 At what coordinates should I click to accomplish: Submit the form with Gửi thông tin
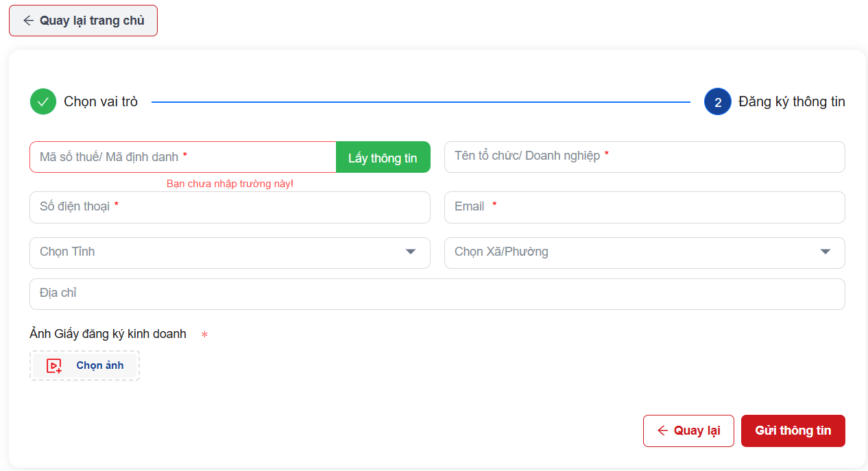pos(793,431)
